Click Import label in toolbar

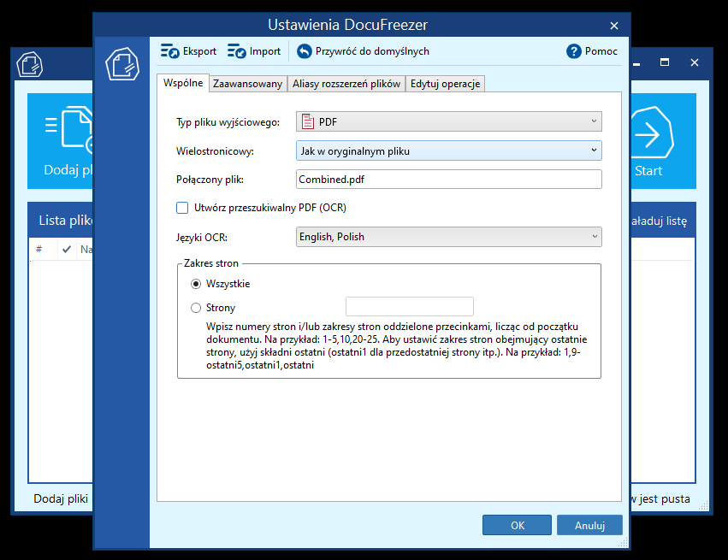(x=265, y=51)
